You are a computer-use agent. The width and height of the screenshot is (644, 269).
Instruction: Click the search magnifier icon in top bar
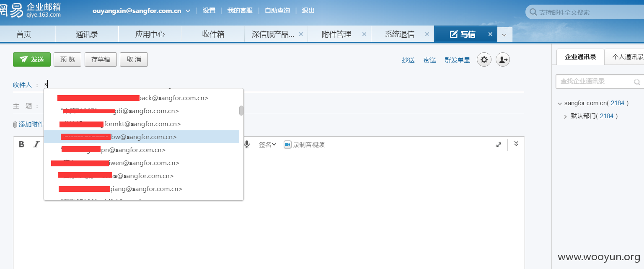pos(533,12)
